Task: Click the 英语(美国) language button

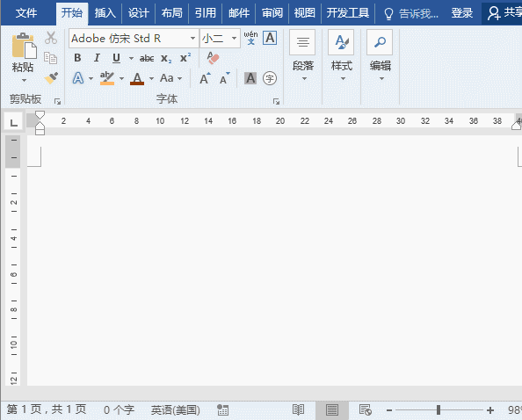Action: coord(176,409)
